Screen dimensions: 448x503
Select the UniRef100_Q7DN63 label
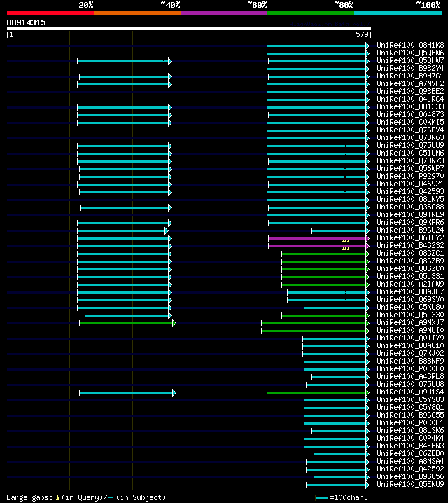[410, 137]
